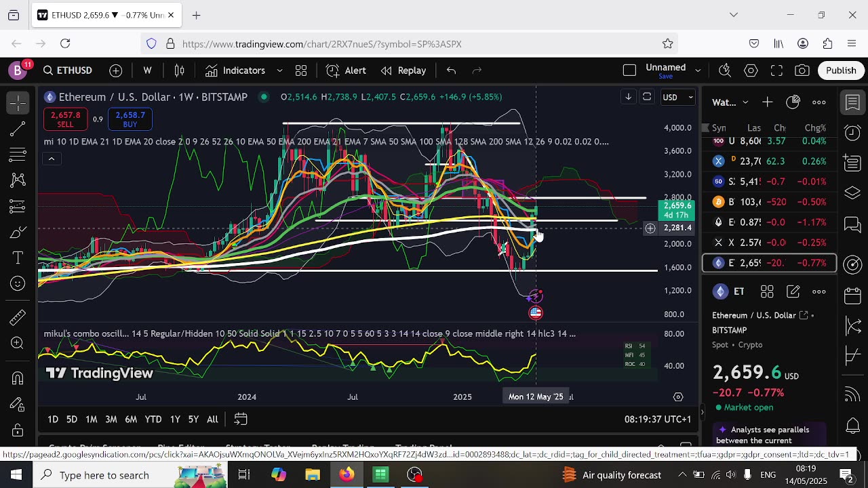Take a chart snapshot with camera
The height and width of the screenshot is (488, 868).
[x=802, y=70]
